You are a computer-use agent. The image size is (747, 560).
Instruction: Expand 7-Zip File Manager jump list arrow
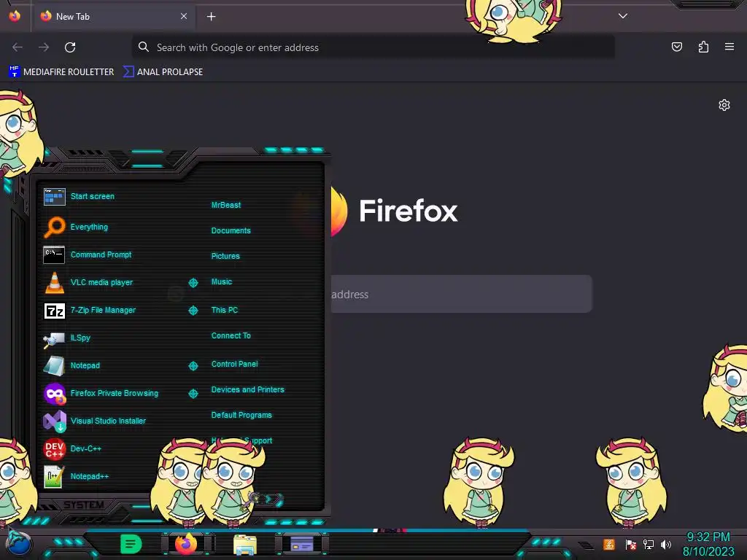[x=193, y=311]
